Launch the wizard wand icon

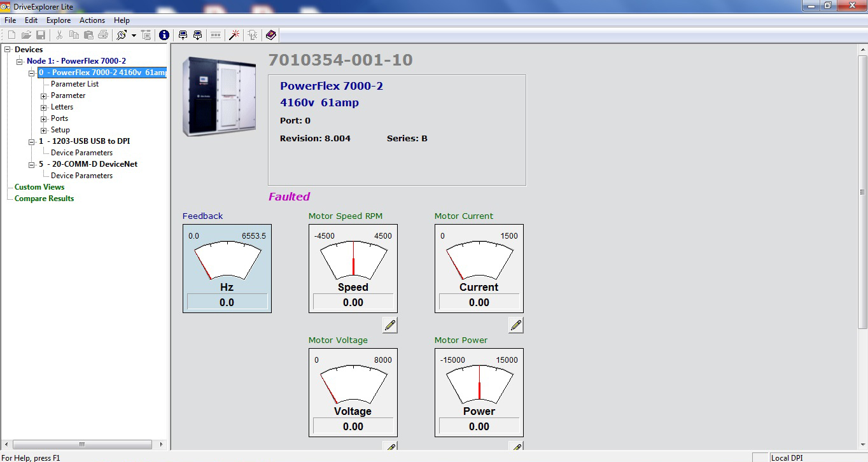tap(234, 35)
